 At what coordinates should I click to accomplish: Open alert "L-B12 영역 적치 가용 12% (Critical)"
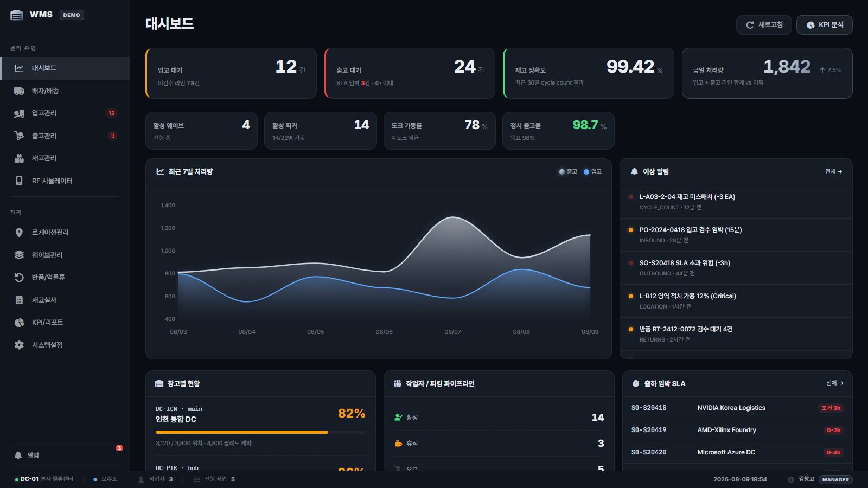coord(736,301)
